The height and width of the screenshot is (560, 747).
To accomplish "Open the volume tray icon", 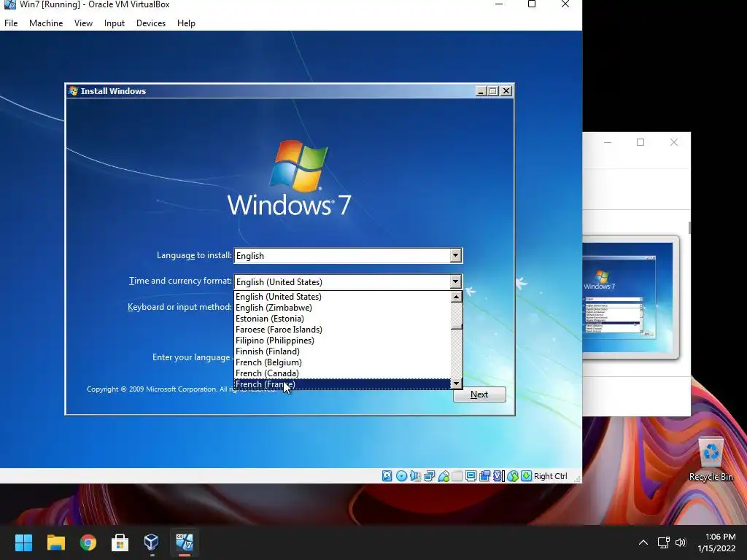I will (681, 542).
